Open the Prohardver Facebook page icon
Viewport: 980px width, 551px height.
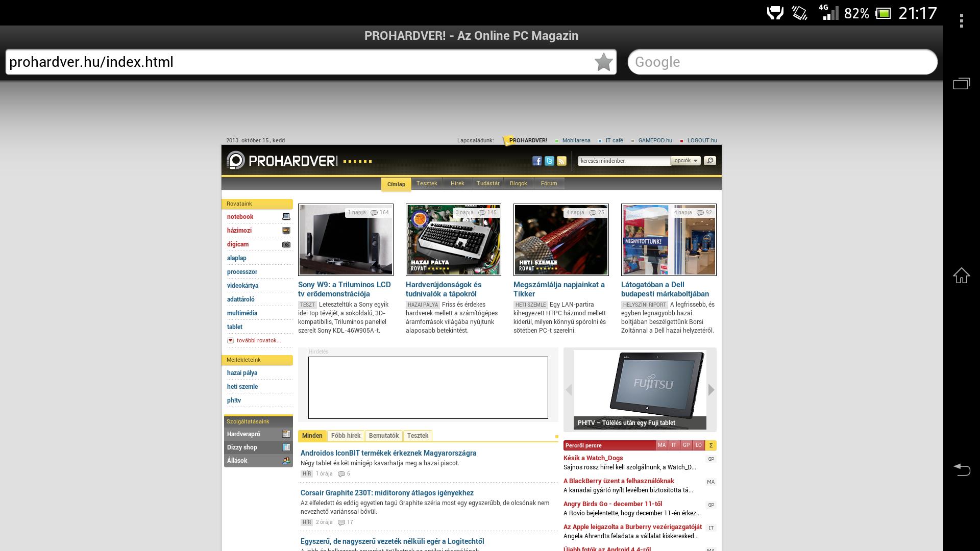(537, 161)
